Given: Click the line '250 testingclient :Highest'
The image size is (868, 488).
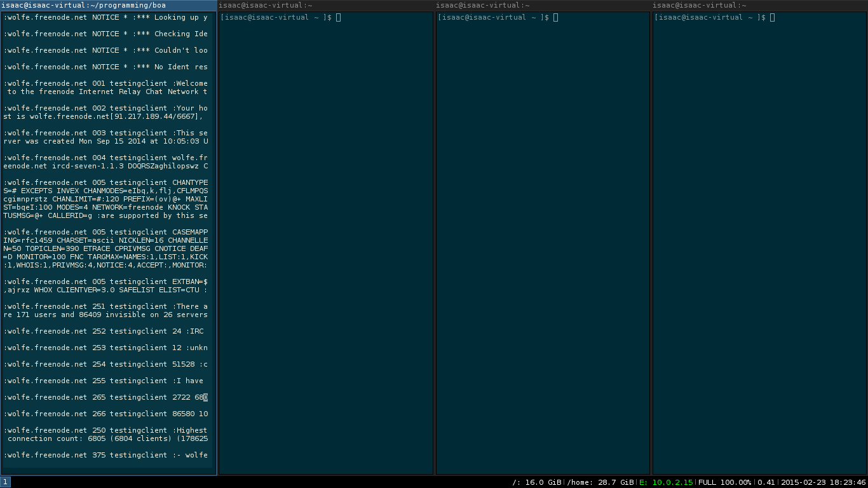Looking at the screenshot, I should click(x=105, y=430).
